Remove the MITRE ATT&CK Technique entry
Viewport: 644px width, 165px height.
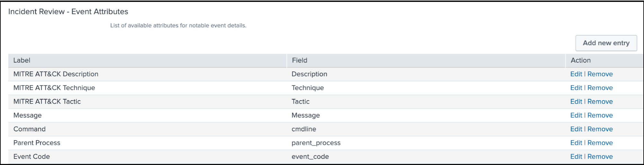coord(600,88)
